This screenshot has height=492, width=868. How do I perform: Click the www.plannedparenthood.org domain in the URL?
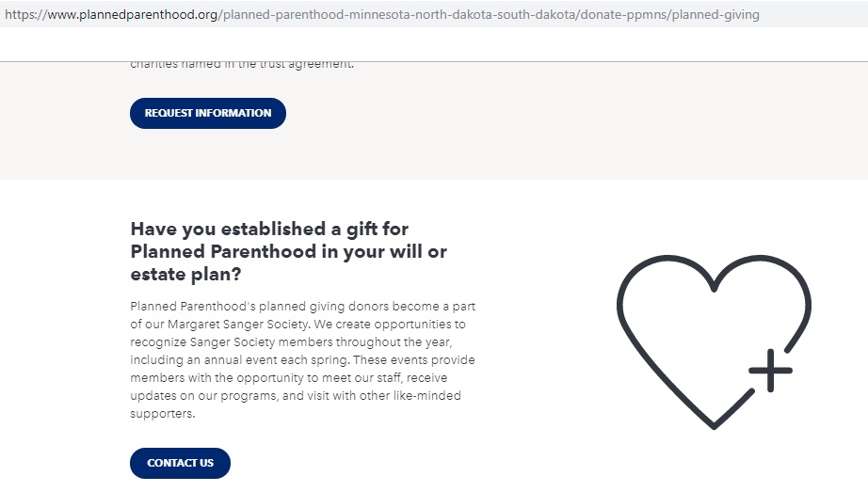click(133, 14)
